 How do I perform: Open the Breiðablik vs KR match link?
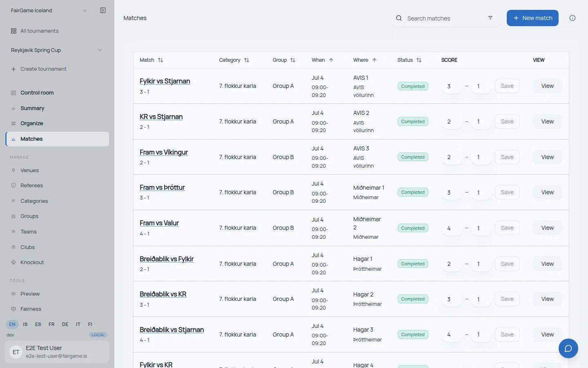163,294
